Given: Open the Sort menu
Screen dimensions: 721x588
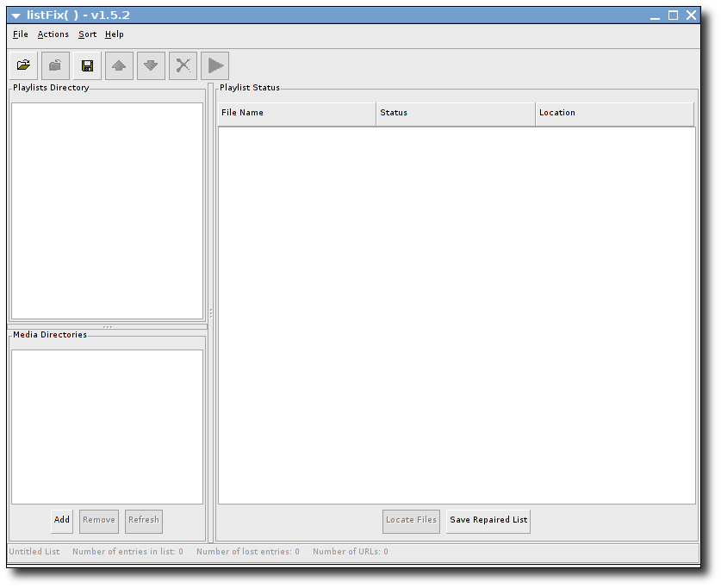Looking at the screenshot, I should point(87,34).
